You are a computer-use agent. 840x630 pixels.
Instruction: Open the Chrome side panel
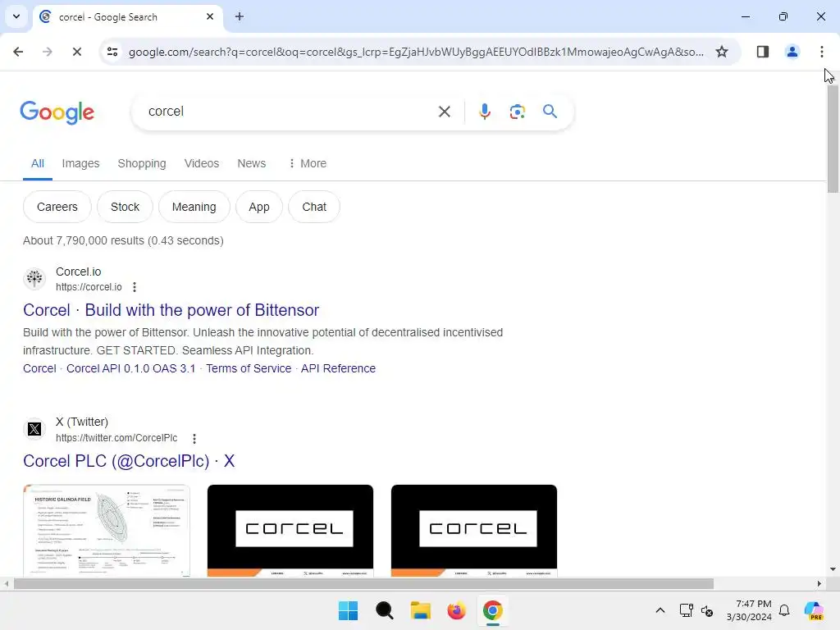[762, 52]
